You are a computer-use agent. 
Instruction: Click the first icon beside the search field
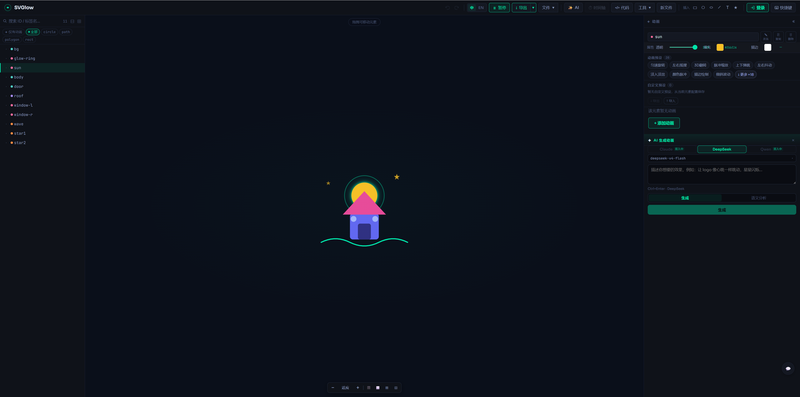pos(65,21)
